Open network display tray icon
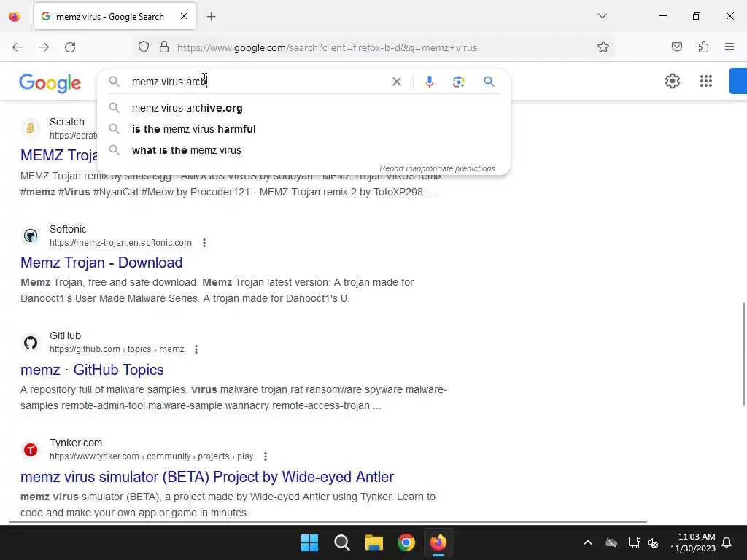The width and height of the screenshot is (747, 560). 634,542
